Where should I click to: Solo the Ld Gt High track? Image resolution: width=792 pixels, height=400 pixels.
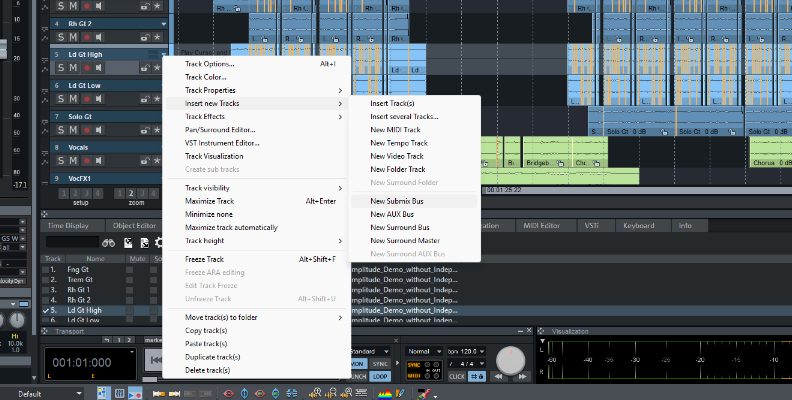[x=59, y=68]
